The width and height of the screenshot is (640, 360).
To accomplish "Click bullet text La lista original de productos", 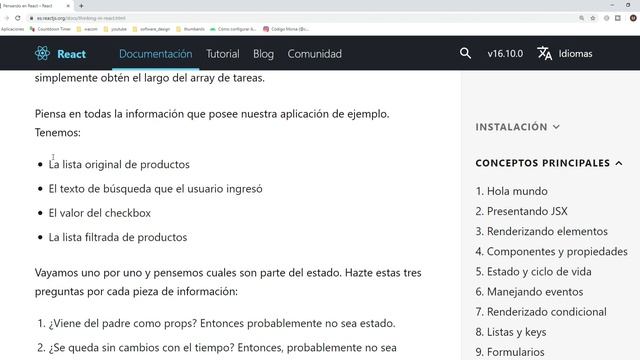I will [119, 164].
